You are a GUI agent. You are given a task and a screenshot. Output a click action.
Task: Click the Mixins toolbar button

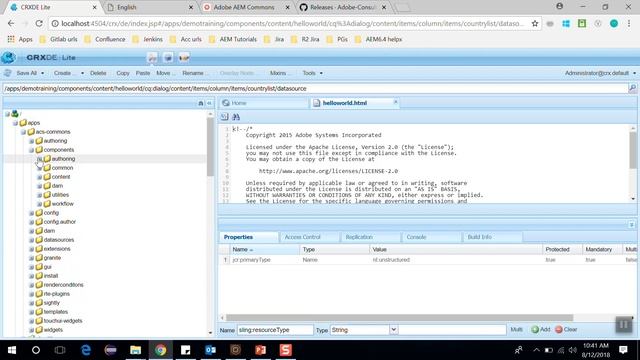point(279,73)
